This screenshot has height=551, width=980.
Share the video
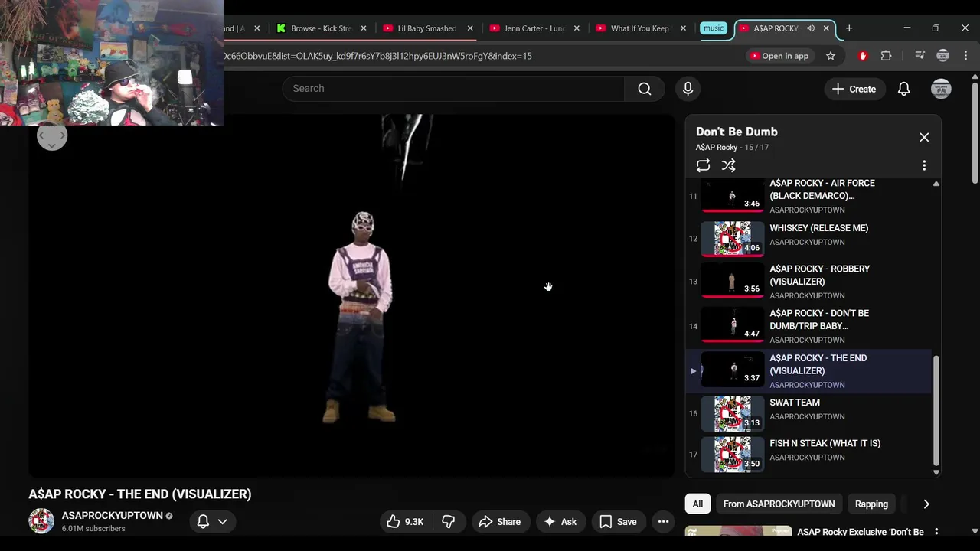[499, 522]
